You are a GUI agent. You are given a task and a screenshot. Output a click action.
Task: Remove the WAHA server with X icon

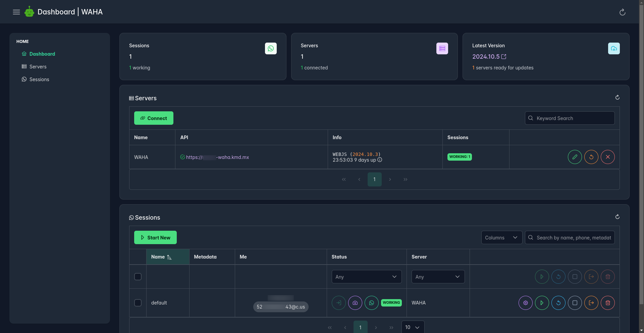pos(607,157)
